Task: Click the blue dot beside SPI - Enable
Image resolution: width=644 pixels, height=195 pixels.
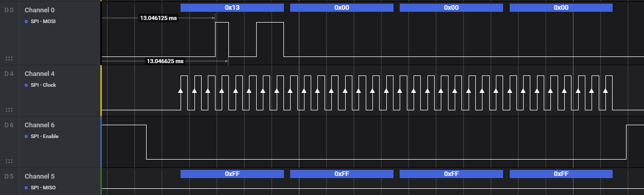Action: 26,136
